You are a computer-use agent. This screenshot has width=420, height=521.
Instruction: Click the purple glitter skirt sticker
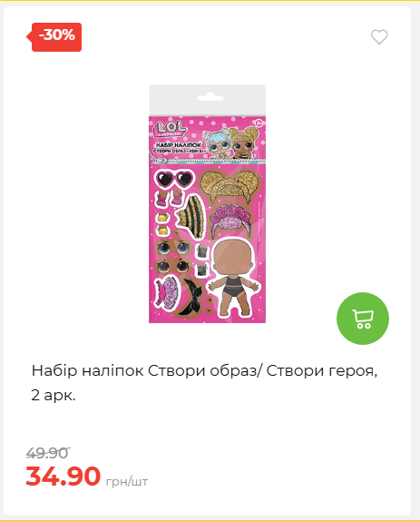[167, 292]
